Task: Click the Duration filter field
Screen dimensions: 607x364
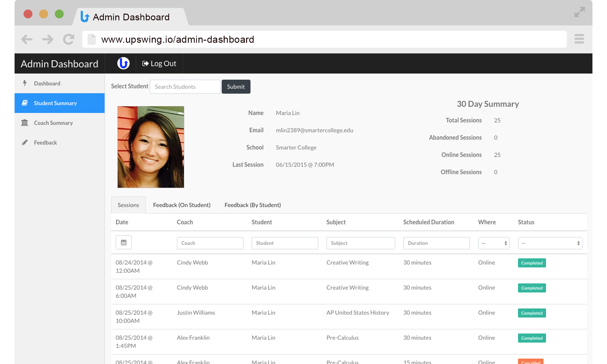Action: click(x=436, y=243)
